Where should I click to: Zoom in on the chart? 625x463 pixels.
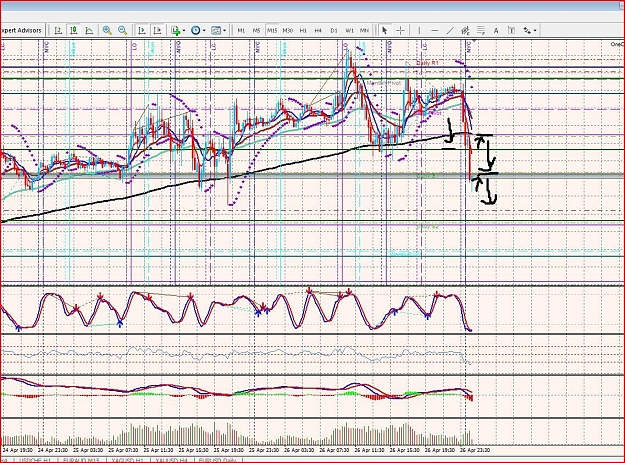(107, 30)
